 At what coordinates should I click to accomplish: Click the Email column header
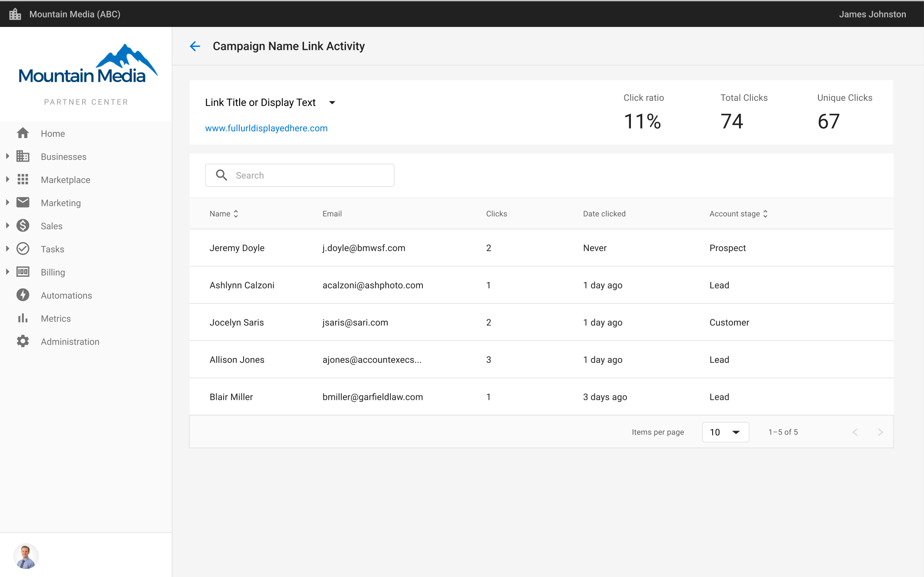[x=332, y=214]
